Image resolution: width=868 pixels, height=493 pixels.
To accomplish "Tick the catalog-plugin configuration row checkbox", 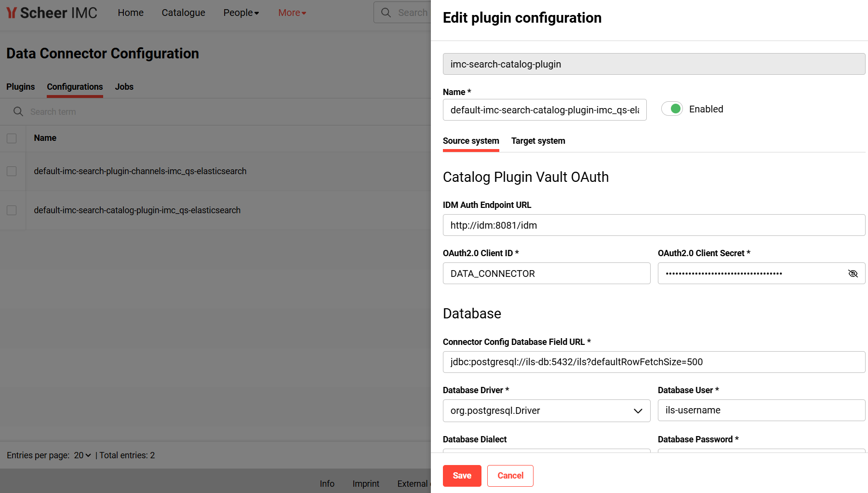I will click(x=12, y=210).
